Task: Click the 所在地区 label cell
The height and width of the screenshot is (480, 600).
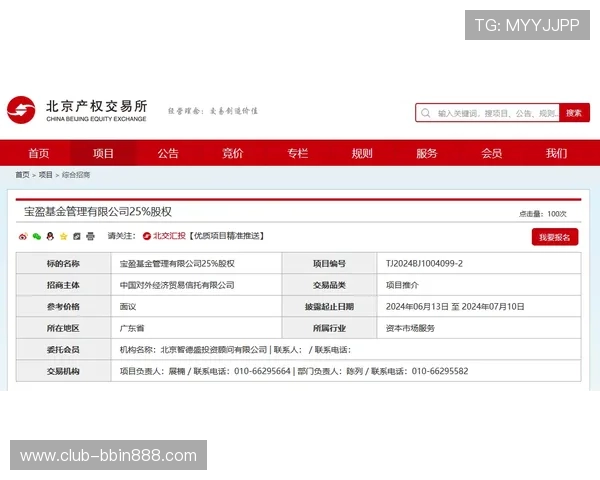Action: click(x=64, y=328)
